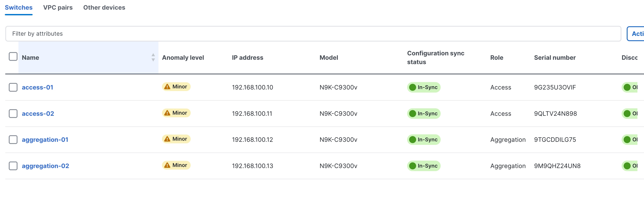
Task: Click the Minor warning icon for aggregation-02
Action: coord(167,165)
